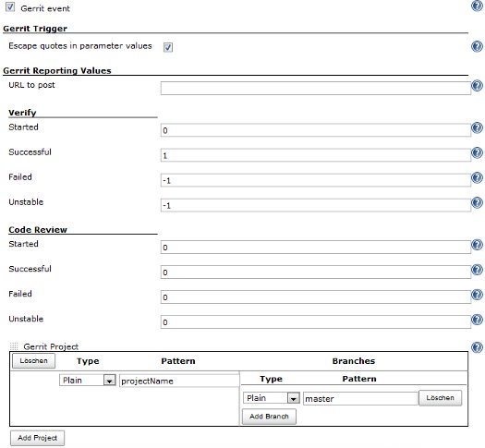This screenshot has width=485, height=448.
Task: Click the projectName pattern field
Action: [x=179, y=381]
